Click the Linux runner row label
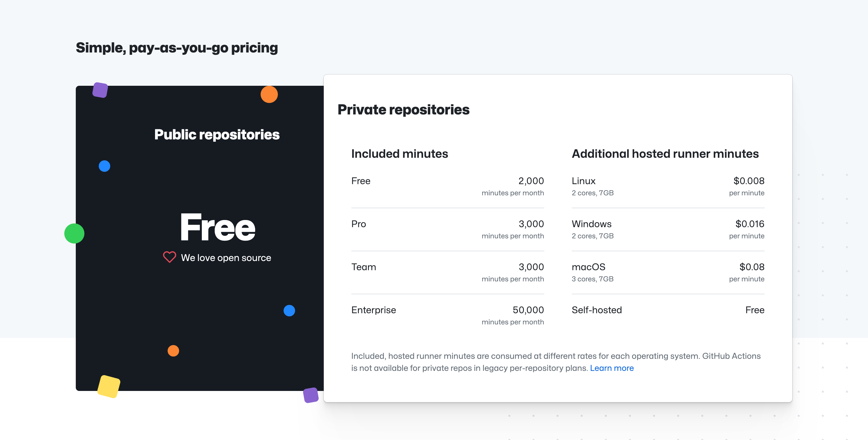Viewport: 868px width, 440px height. click(x=583, y=181)
